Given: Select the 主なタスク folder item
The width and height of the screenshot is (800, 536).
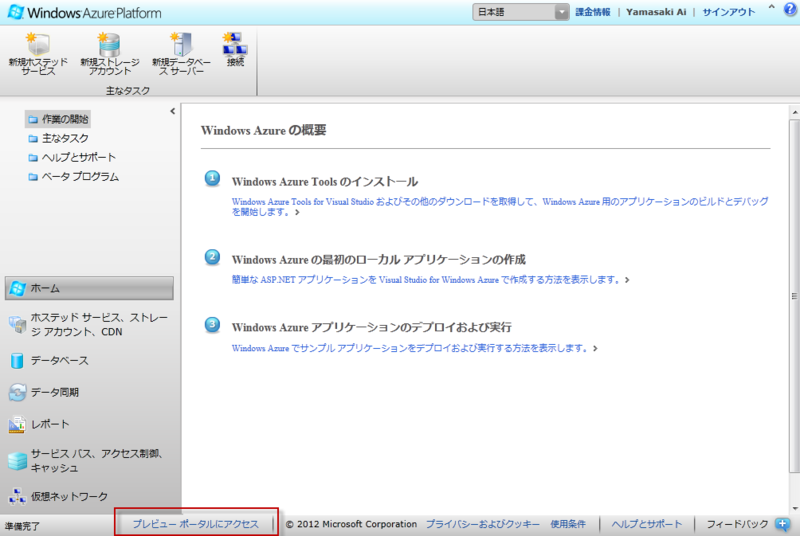Looking at the screenshot, I should [59, 138].
